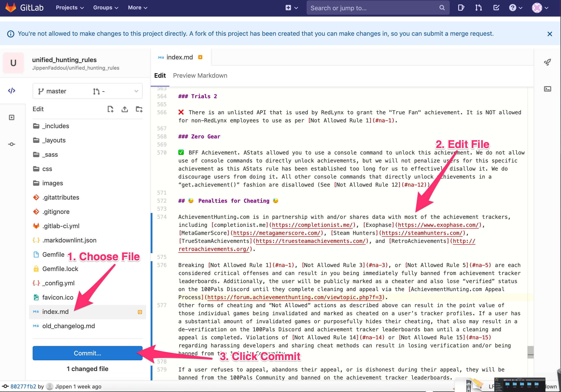Expand the Projects dropdown

(70, 8)
